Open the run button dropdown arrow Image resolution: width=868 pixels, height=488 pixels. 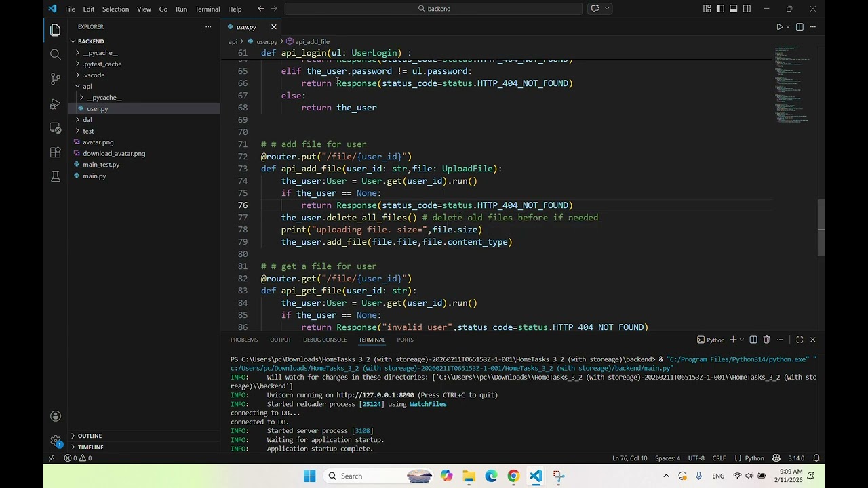tap(788, 27)
